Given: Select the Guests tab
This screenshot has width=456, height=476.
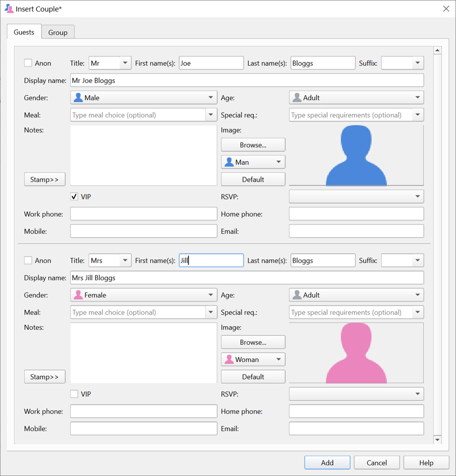Looking at the screenshot, I should pyautogui.click(x=24, y=32).
